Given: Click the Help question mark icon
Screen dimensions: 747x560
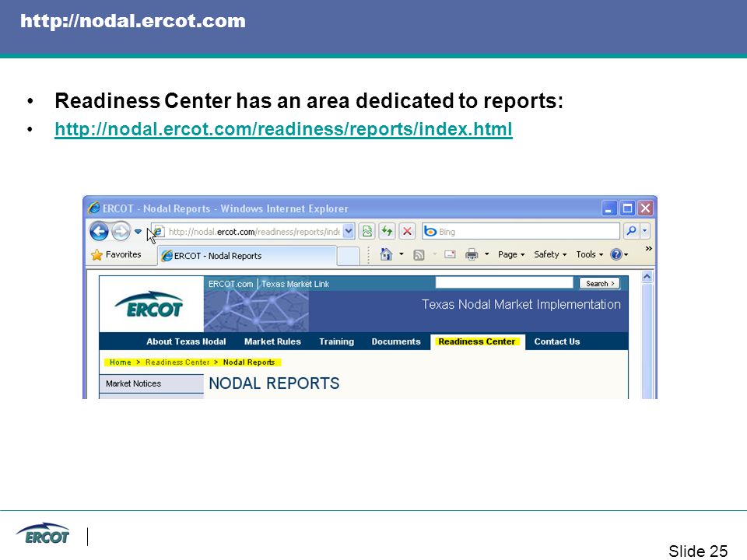Looking at the screenshot, I should click(616, 255).
